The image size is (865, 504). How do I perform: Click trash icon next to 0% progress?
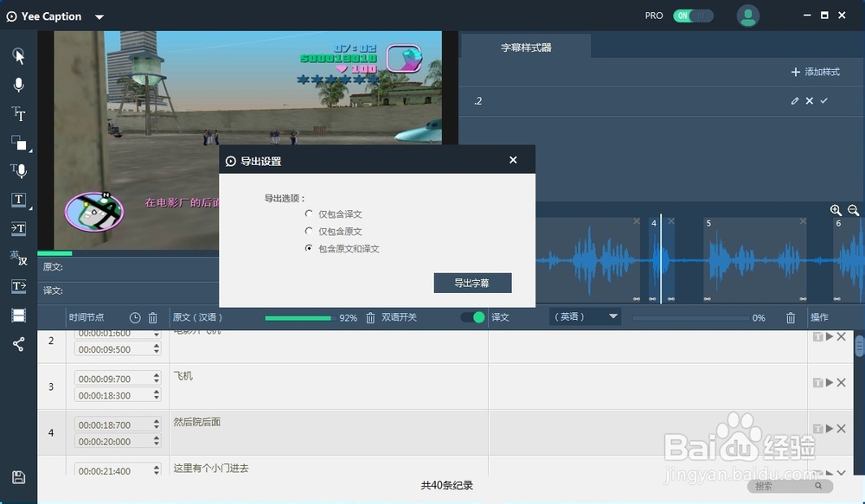791,317
